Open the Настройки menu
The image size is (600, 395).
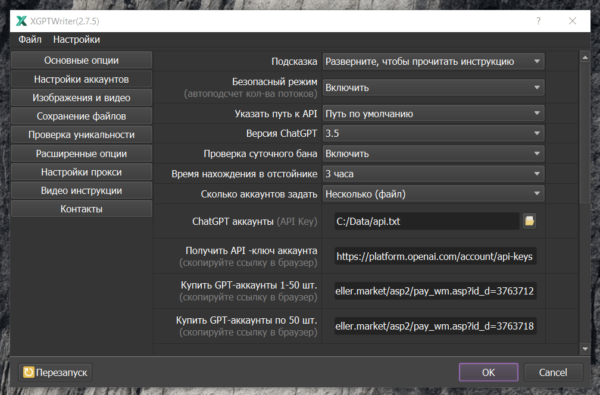[77, 39]
